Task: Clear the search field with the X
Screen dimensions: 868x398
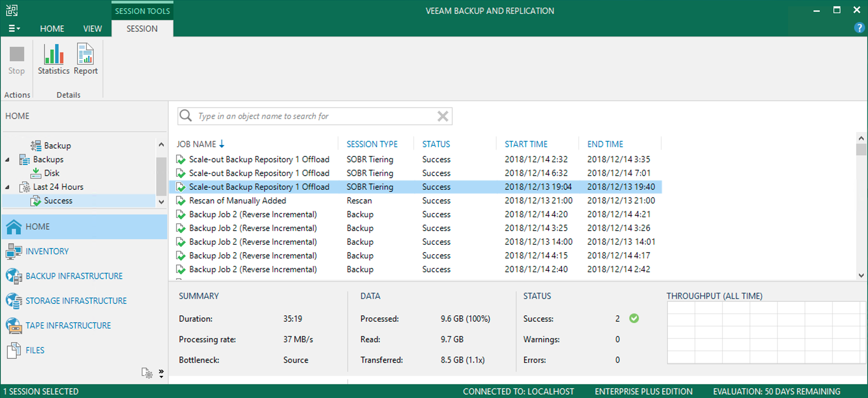Action: [x=443, y=116]
